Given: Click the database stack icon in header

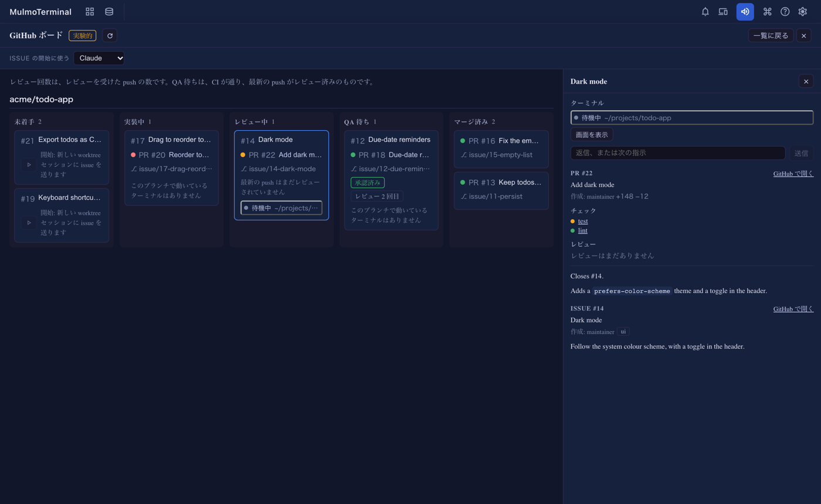Looking at the screenshot, I should pos(109,12).
